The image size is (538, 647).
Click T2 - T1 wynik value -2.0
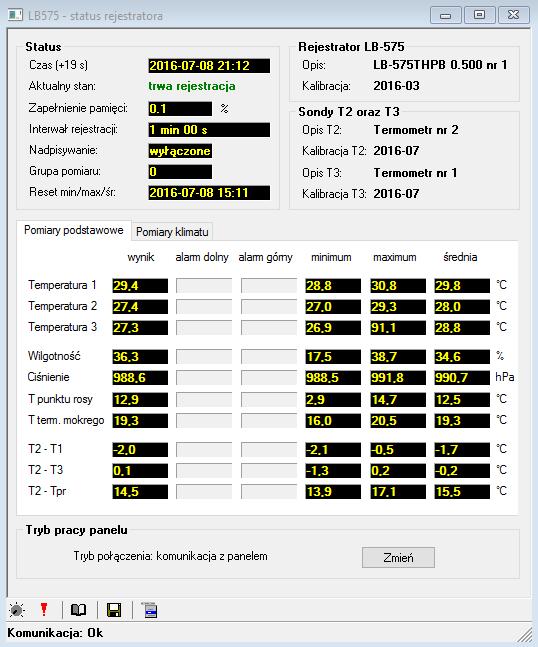coord(140,449)
